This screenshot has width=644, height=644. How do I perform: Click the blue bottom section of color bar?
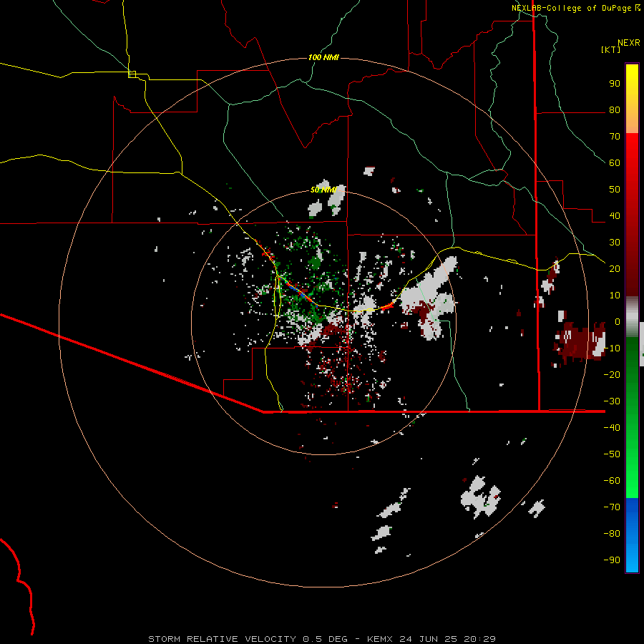coord(632,535)
